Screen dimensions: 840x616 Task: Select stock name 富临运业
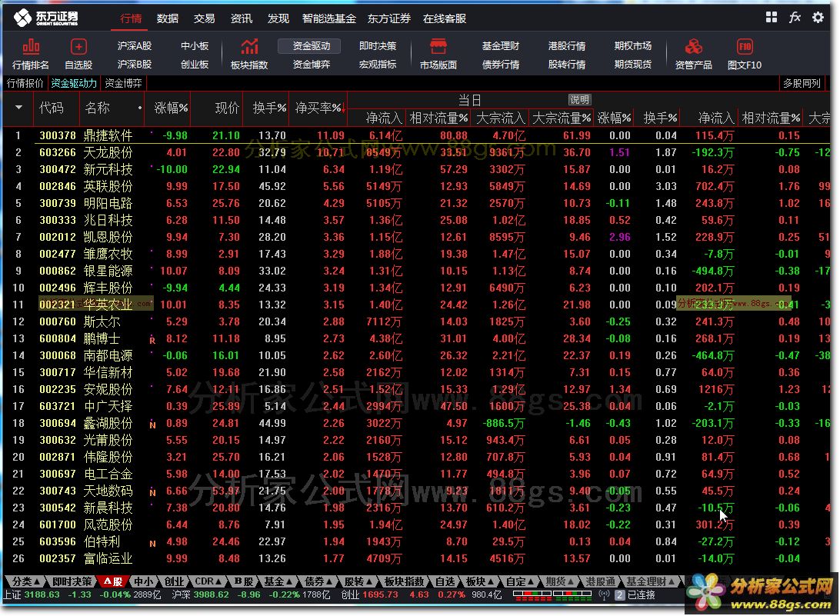click(108, 558)
